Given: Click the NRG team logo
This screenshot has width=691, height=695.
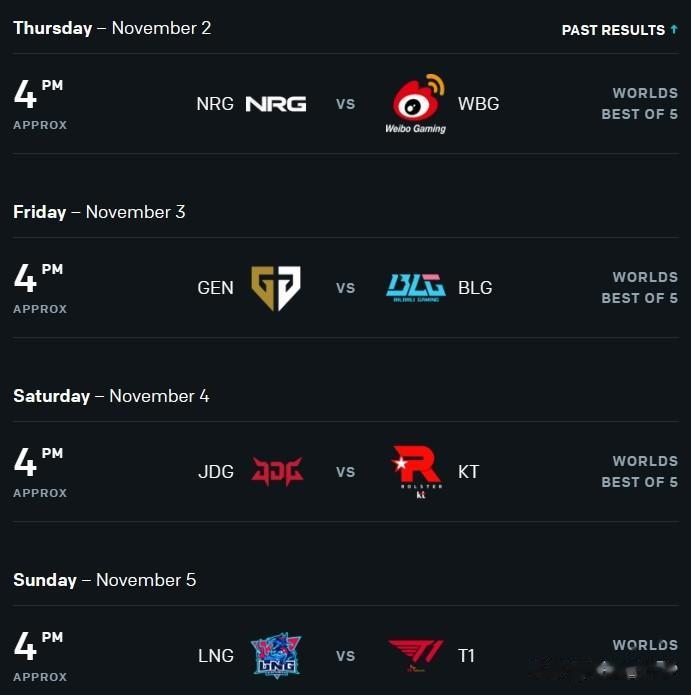Looking at the screenshot, I should (276, 104).
